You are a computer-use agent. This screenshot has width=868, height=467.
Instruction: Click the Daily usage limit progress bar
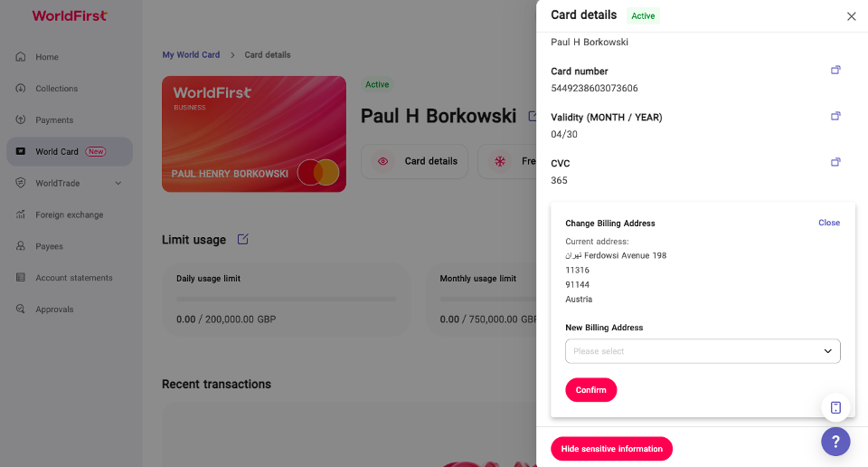[x=287, y=300]
